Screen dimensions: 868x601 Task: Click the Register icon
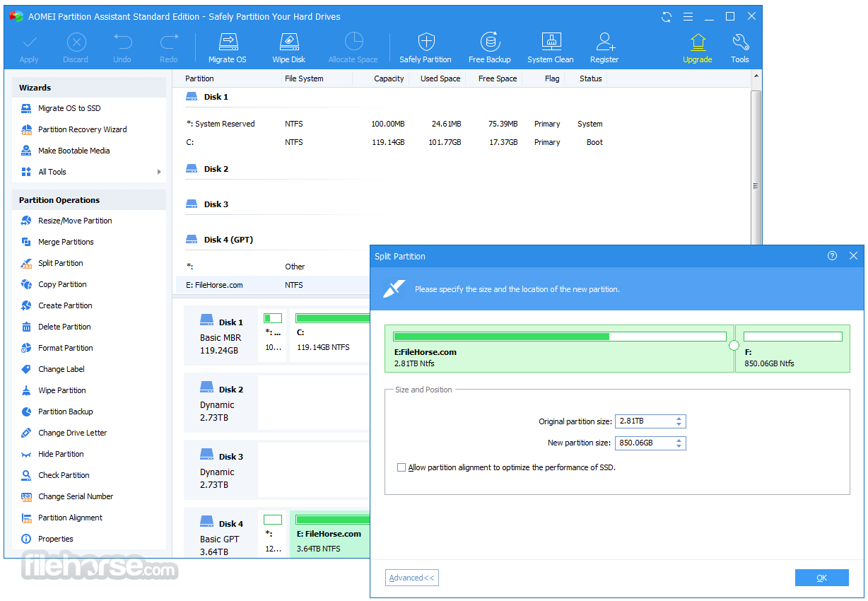pos(604,47)
